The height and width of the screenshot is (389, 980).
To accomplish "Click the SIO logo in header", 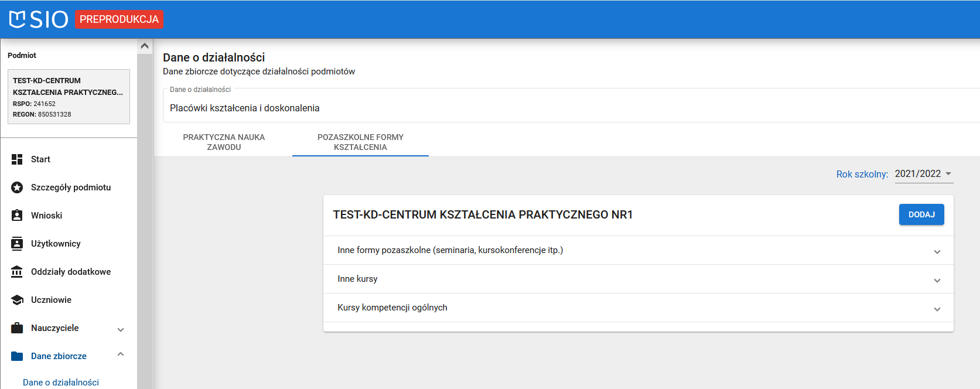I will (x=39, y=19).
